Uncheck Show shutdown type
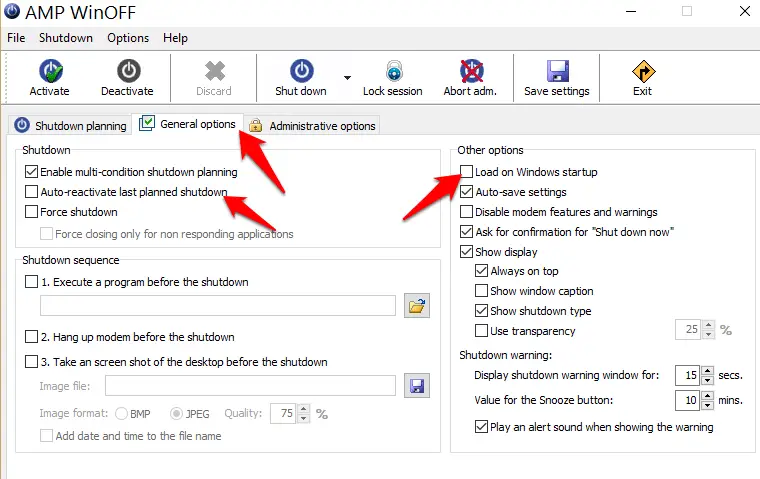 481,310
